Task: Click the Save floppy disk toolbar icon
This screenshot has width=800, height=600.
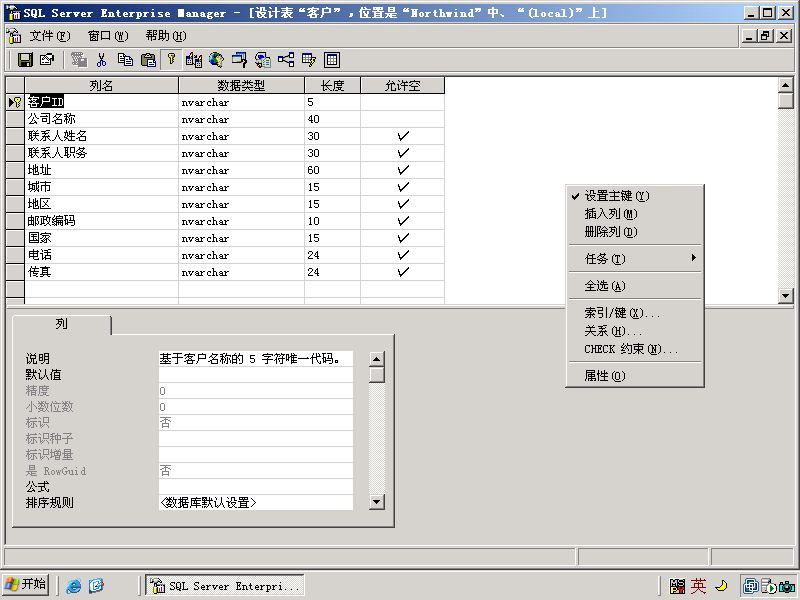Action: point(25,60)
